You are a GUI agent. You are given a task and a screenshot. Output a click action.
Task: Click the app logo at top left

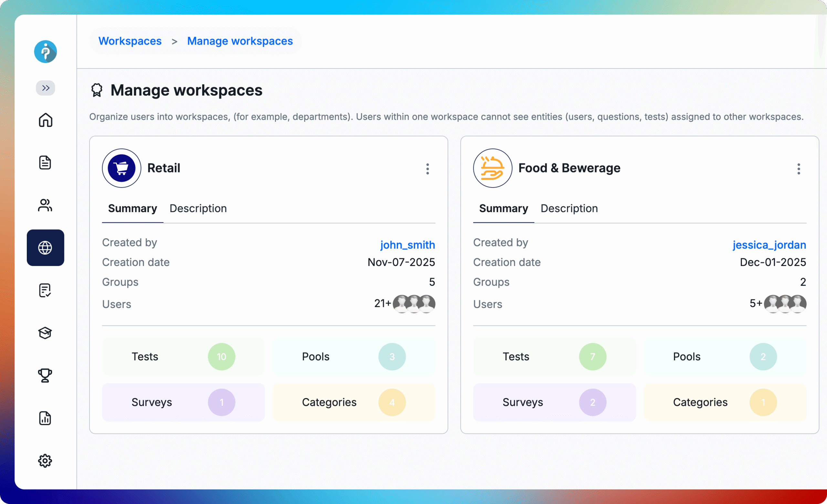coord(45,52)
